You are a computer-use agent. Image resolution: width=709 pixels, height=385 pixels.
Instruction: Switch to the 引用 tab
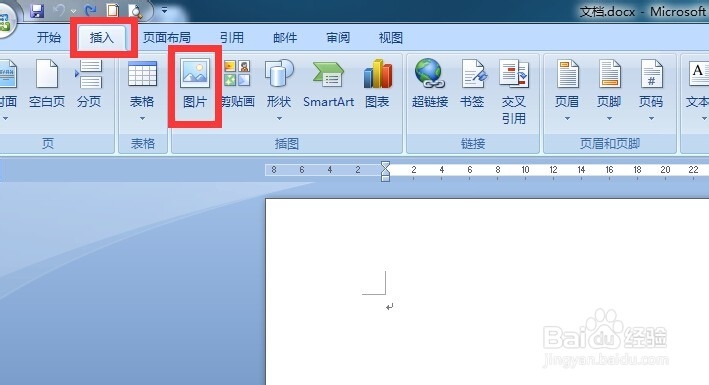point(232,38)
